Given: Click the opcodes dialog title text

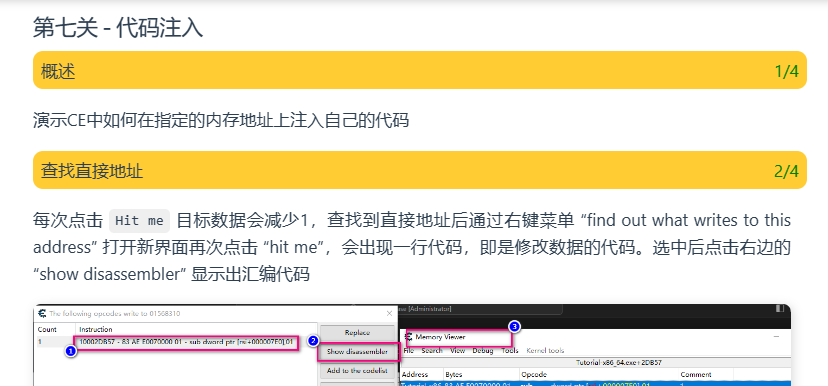Looking at the screenshot, I should click(115, 313).
